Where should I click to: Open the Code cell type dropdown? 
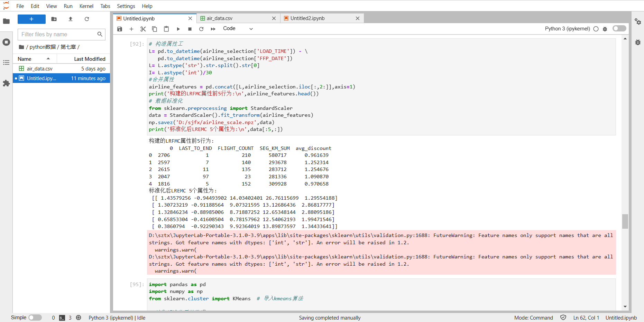[238, 29]
